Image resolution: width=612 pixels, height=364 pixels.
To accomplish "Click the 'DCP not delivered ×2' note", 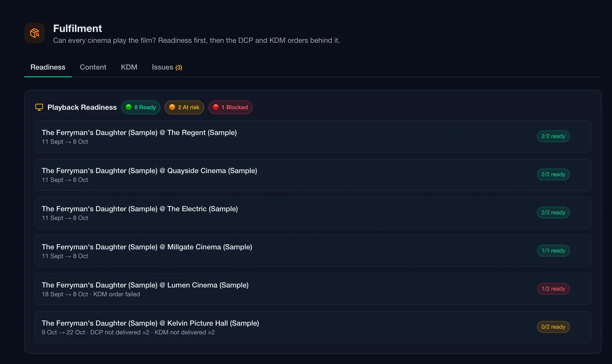I will click(x=120, y=332).
